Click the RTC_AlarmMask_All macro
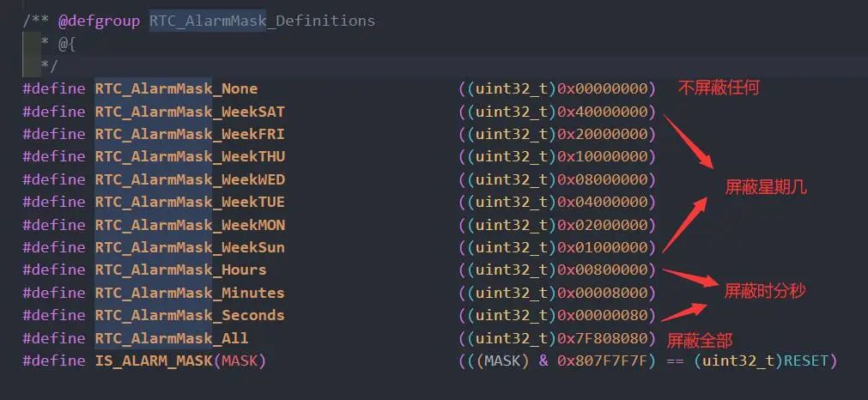Screen dimensions: 868x400 [x=172, y=338]
